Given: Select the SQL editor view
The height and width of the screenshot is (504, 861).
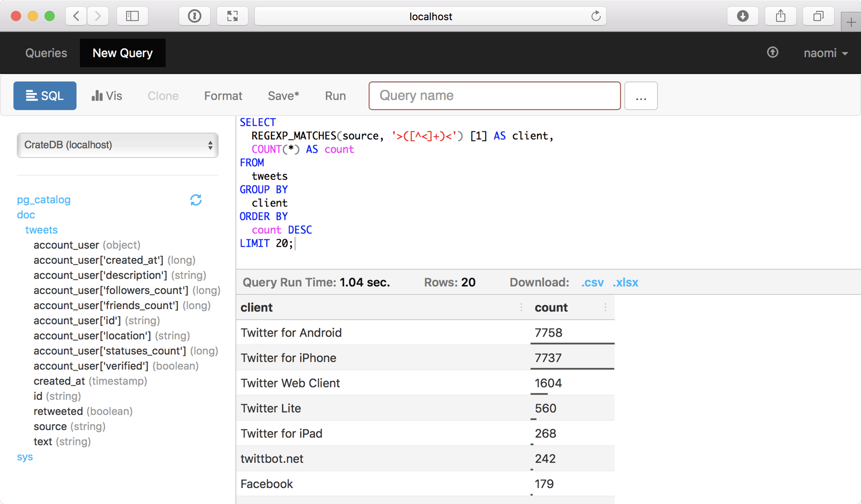Looking at the screenshot, I should coord(44,96).
